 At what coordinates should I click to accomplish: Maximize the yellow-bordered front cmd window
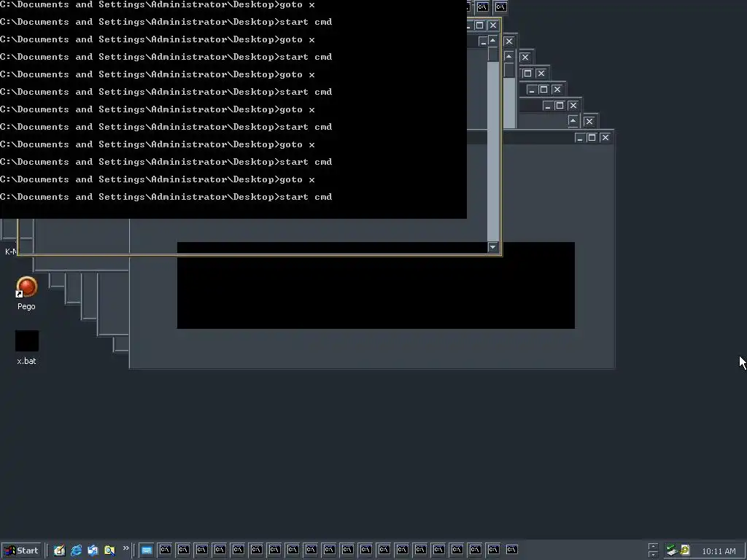pyautogui.click(x=480, y=26)
